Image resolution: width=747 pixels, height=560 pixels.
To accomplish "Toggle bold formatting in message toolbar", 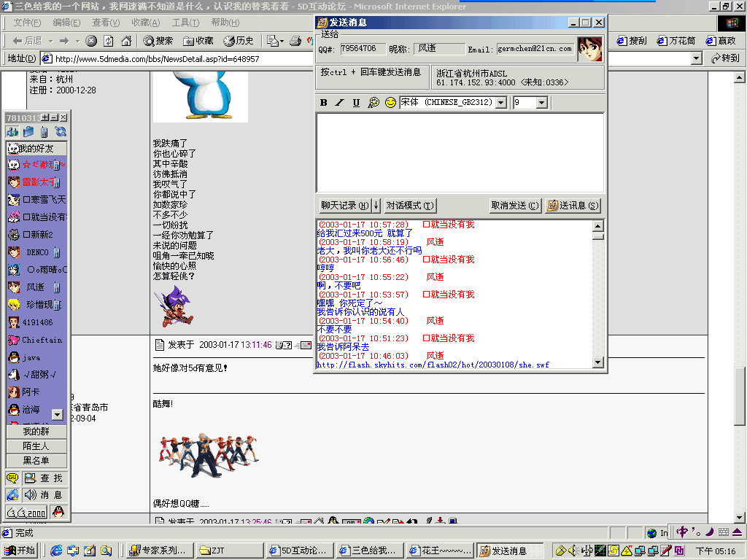I will click(x=324, y=103).
